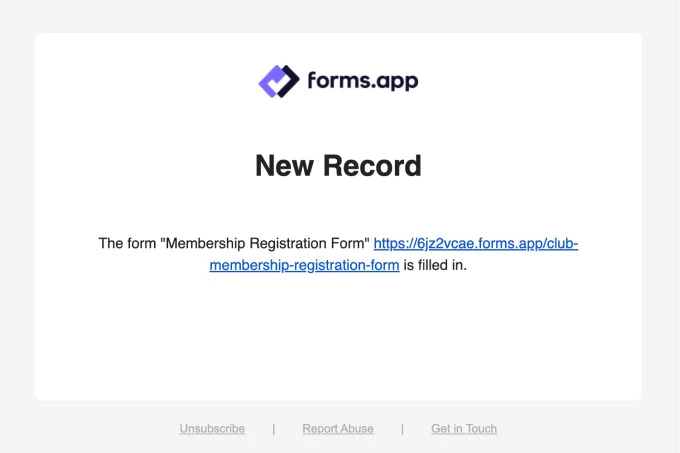Open the 6jz2vcae.forms.app form URL link
This screenshot has height=453, width=680.
point(475,243)
